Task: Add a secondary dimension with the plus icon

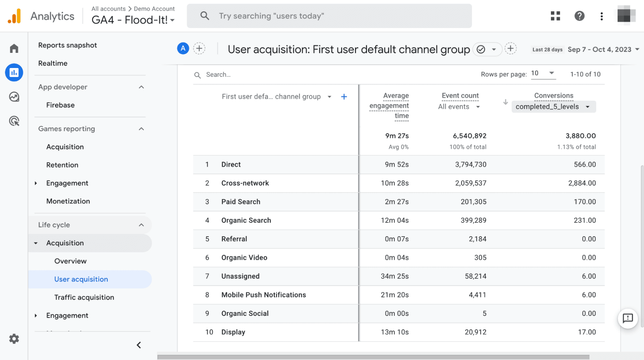Action: [344, 96]
